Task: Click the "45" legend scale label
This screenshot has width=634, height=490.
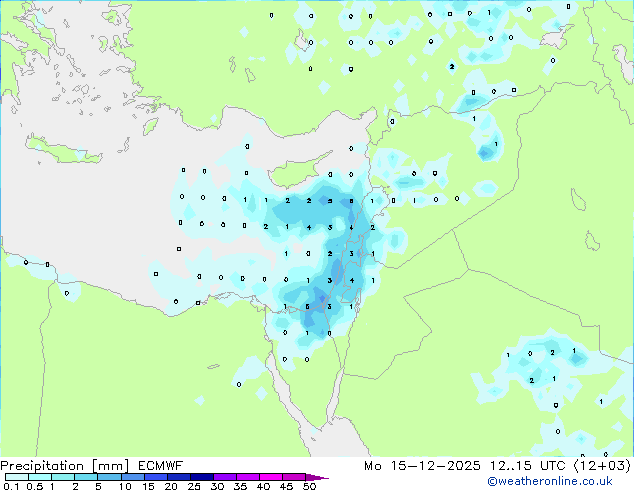Action: pyautogui.click(x=286, y=486)
